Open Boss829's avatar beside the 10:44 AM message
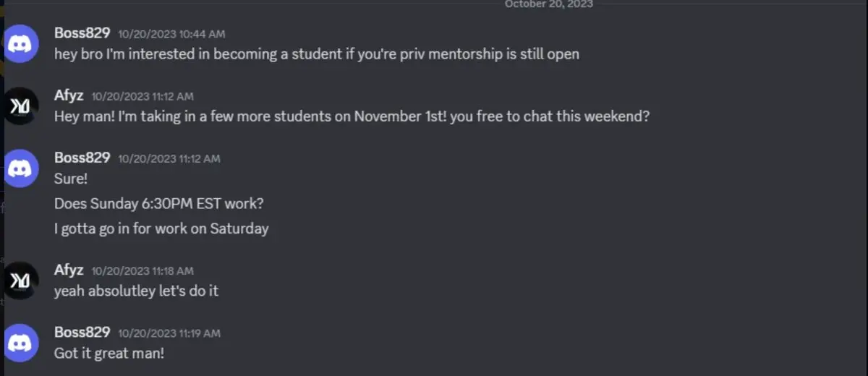Screen dimensions: 868x376 click(x=21, y=43)
